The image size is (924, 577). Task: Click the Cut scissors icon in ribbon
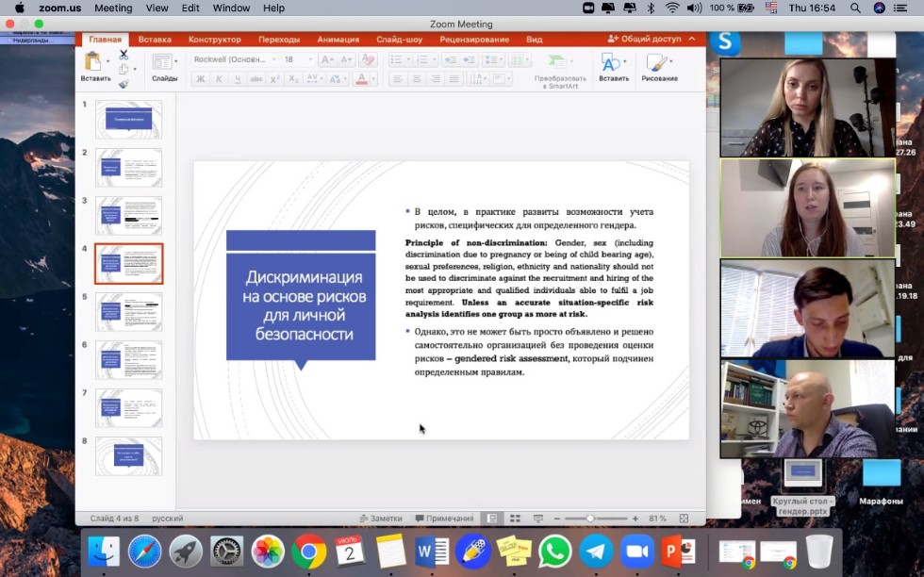(x=123, y=56)
